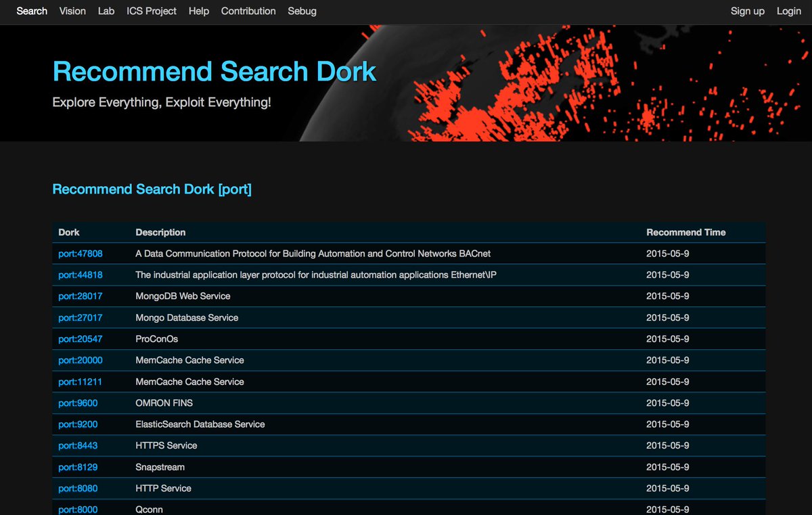Open the Search nav item
This screenshot has width=812, height=515.
click(x=32, y=11)
